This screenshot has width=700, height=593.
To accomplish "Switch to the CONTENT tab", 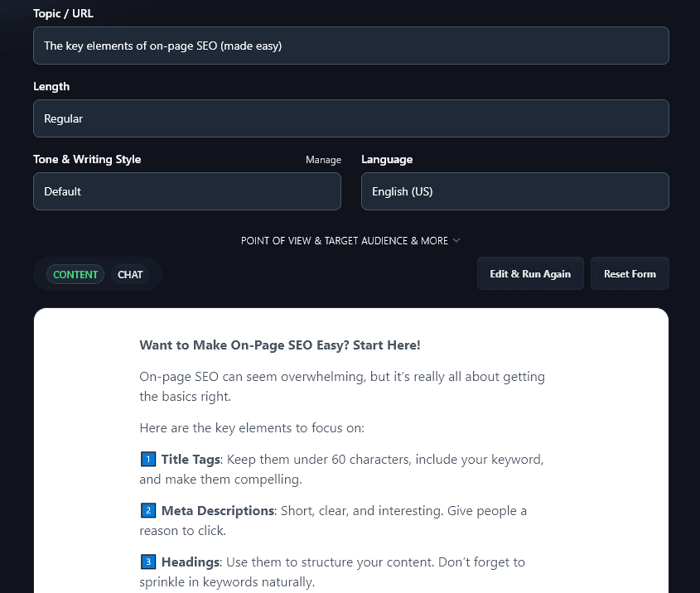I will (x=75, y=274).
